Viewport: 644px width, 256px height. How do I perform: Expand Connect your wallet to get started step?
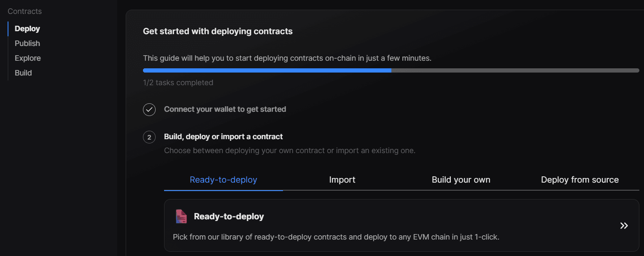click(225, 109)
